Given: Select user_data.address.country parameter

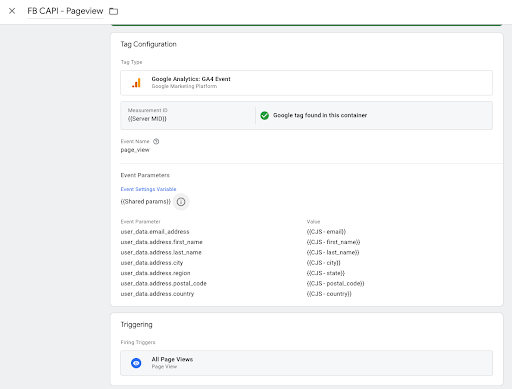Looking at the screenshot, I should (x=157, y=294).
